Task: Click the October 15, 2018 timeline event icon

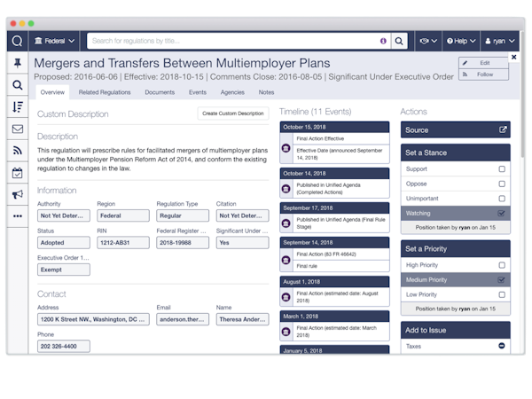Action: click(x=286, y=148)
